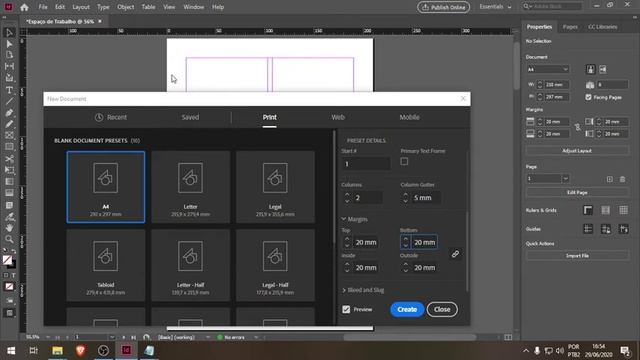Open the Window menu
Viewport: 640px width, 360px height.
tap(193, 7)
